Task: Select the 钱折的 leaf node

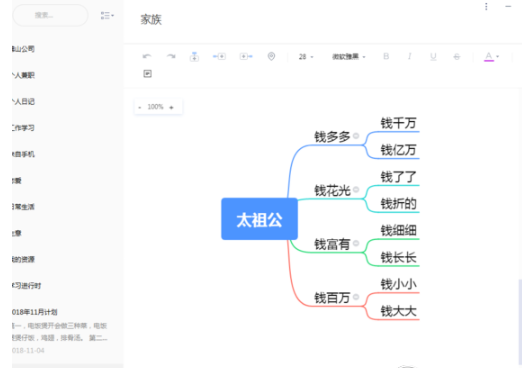Action: [398, 204]
